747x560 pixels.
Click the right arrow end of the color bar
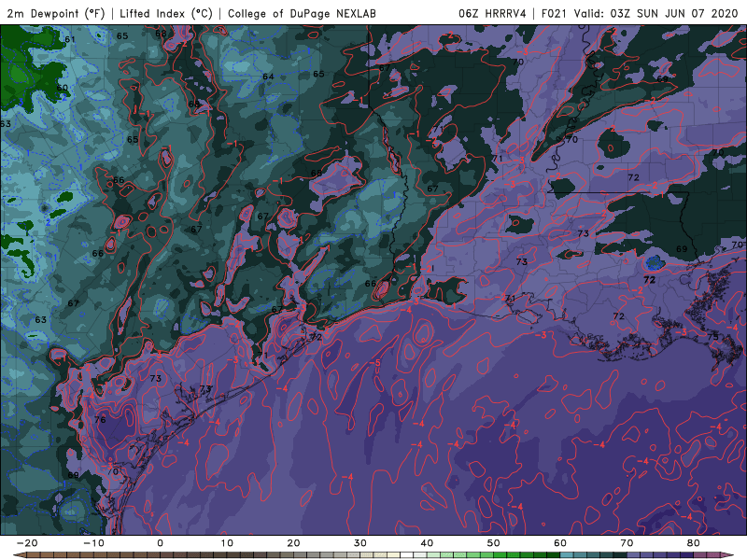pyautogui.click(x=728, y=555)
